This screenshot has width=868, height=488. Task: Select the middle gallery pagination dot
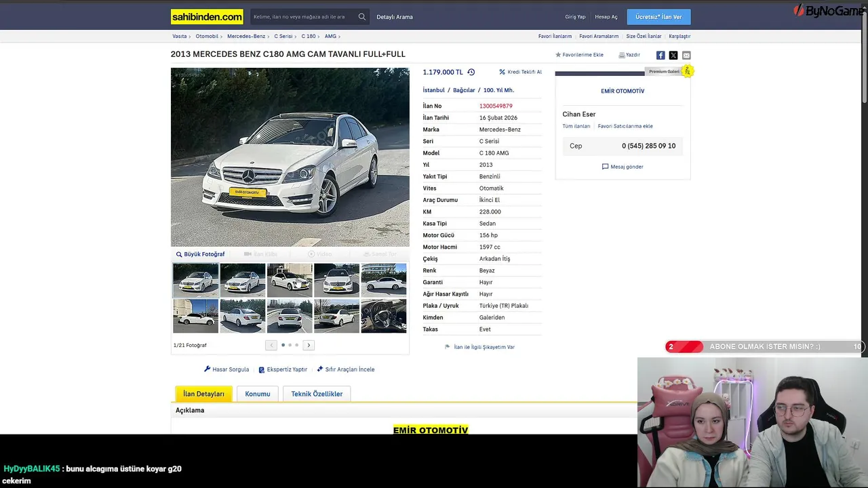coord(290,345)
